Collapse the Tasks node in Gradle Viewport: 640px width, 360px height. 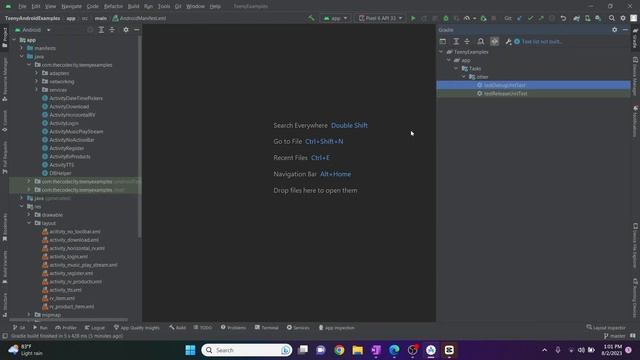click(456, 68)
